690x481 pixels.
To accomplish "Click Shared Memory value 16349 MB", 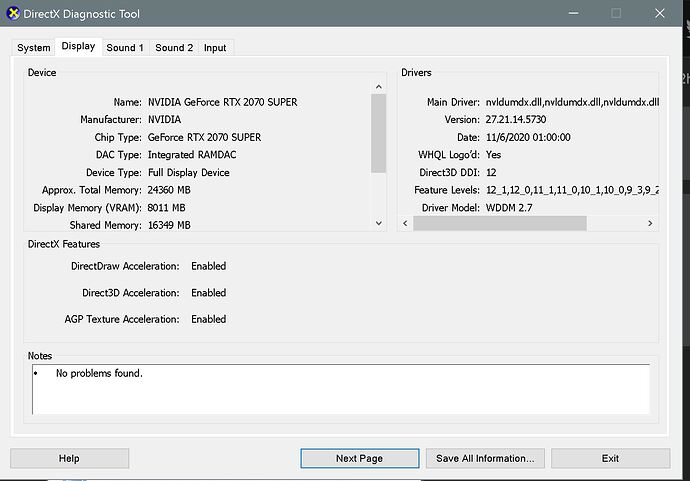I will pos(169,225).
